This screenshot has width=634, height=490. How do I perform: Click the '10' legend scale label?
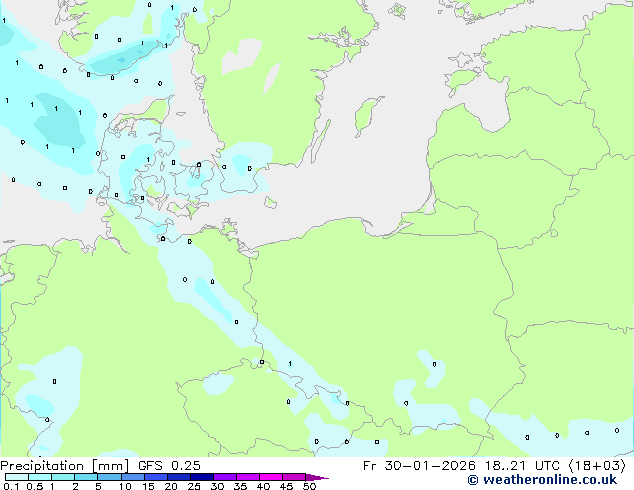point(125,486)
